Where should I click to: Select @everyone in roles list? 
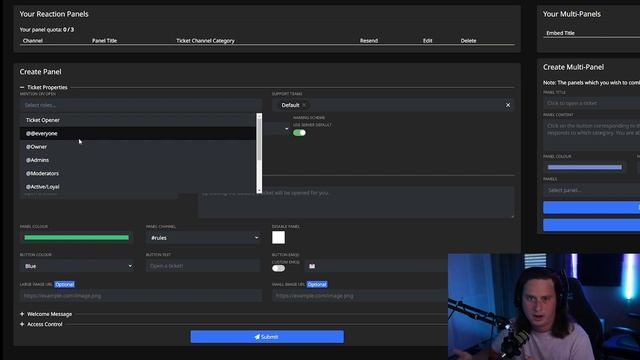pyautogui.click(x=138, y=133)
